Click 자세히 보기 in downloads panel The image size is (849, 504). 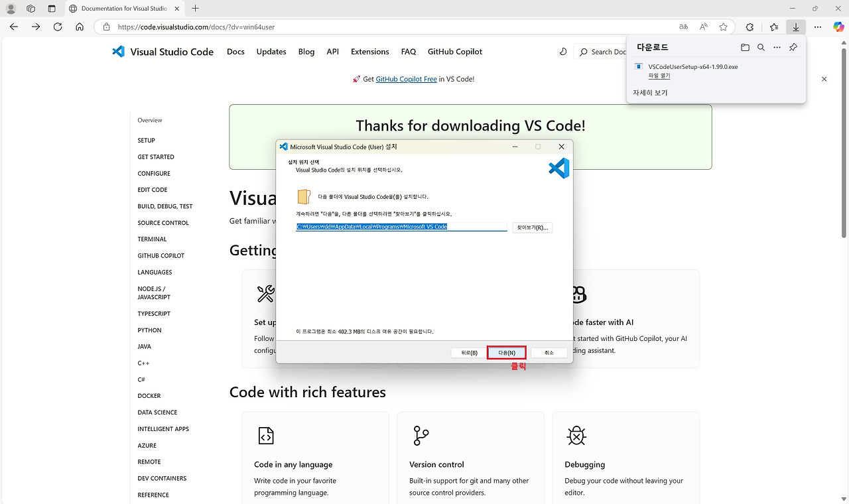pos(650,93)
